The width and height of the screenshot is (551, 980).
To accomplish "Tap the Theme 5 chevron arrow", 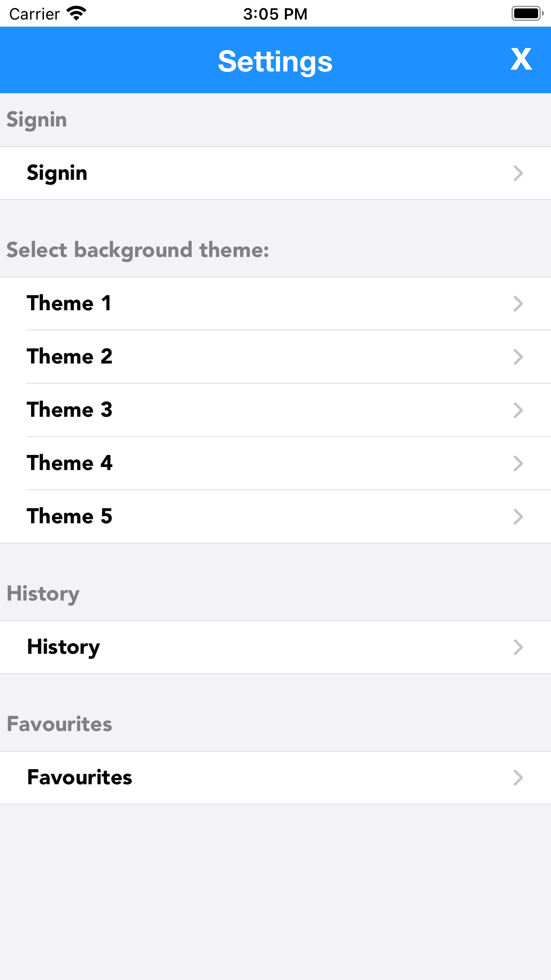I will point(518,517).
